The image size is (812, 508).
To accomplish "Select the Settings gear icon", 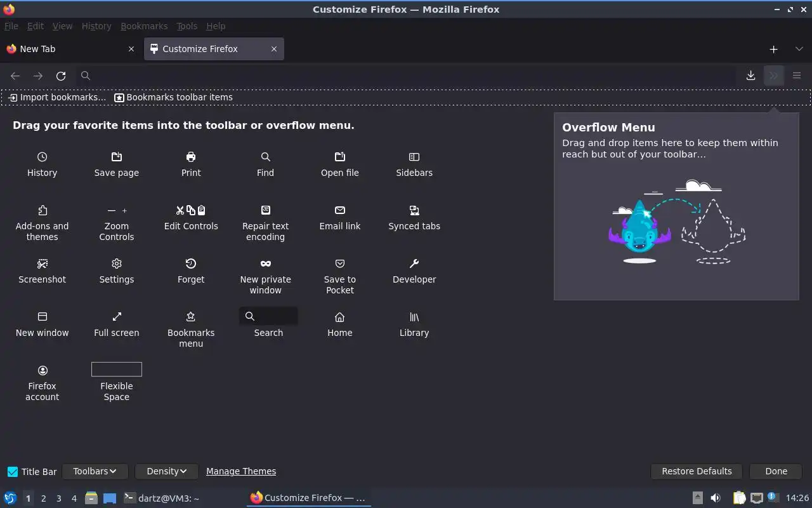I will [117, 264].
